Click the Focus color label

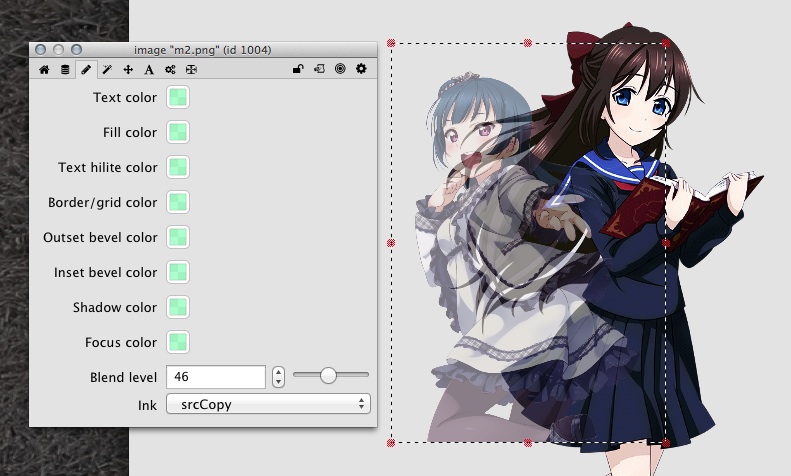click(121, 342)
